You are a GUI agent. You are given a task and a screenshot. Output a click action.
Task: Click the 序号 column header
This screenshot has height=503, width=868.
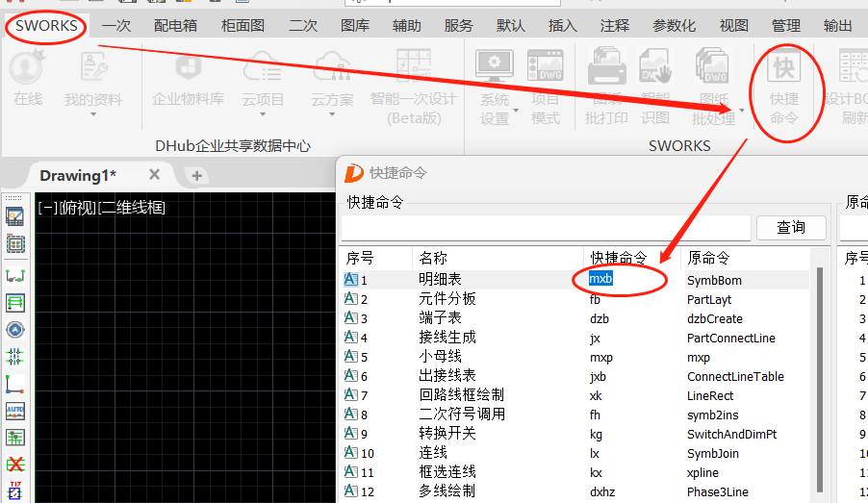(x=360, y=258)
